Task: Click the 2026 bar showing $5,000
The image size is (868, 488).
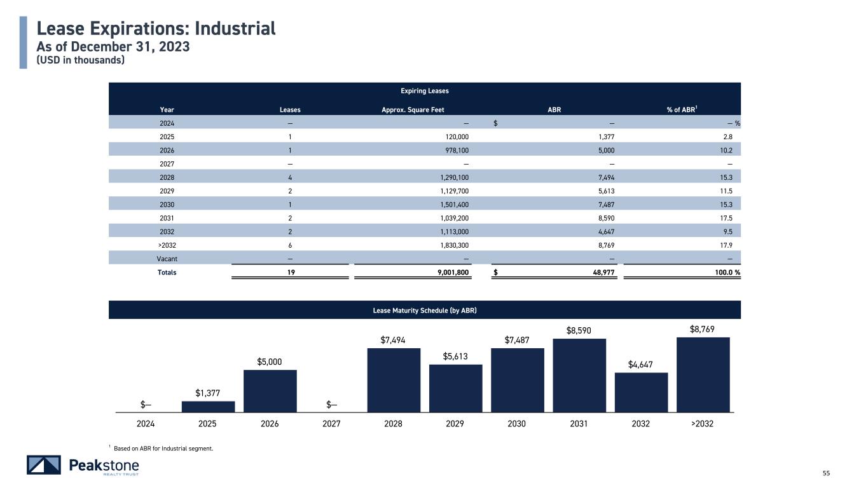Action: click(270, 391)
